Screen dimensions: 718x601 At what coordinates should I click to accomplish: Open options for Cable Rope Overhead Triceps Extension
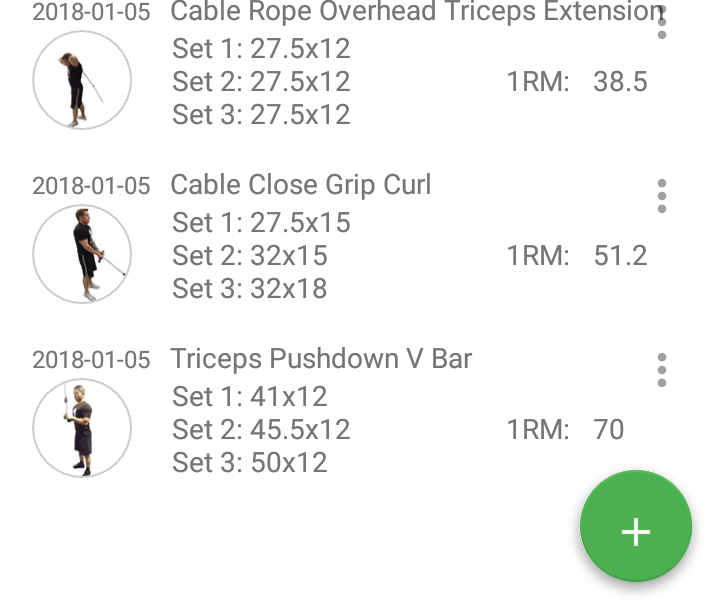(x=661, y=23)
